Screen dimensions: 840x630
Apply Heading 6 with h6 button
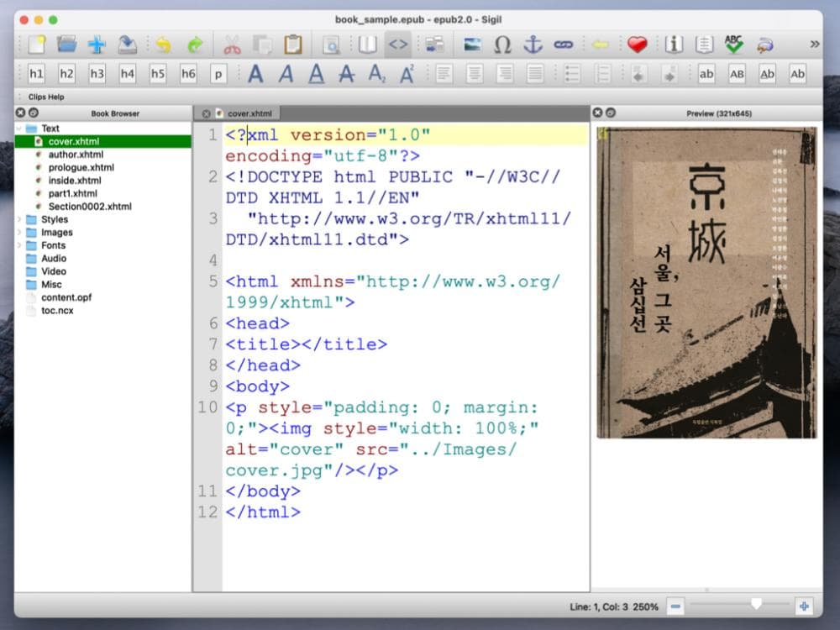(188, 74)
